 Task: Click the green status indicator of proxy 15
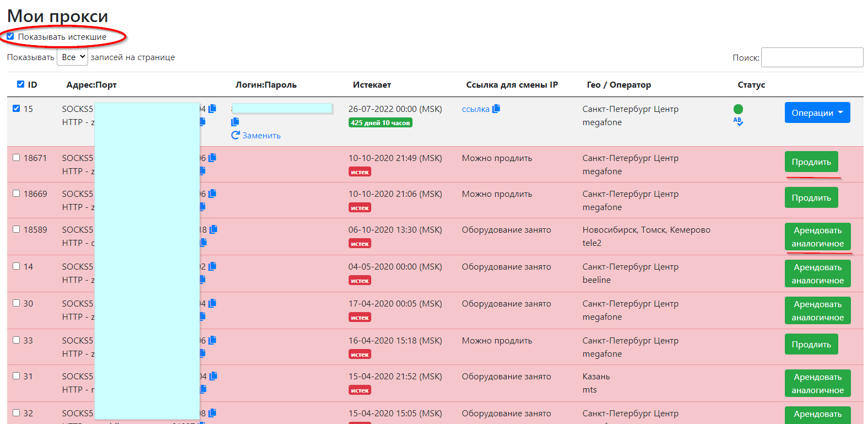pos(738,109)
